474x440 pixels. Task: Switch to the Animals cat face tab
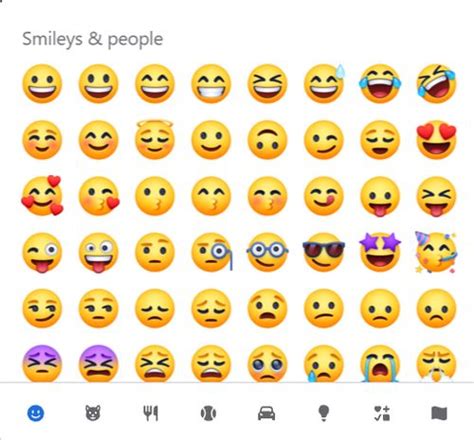pyautogui.click(x=93, y=413)
